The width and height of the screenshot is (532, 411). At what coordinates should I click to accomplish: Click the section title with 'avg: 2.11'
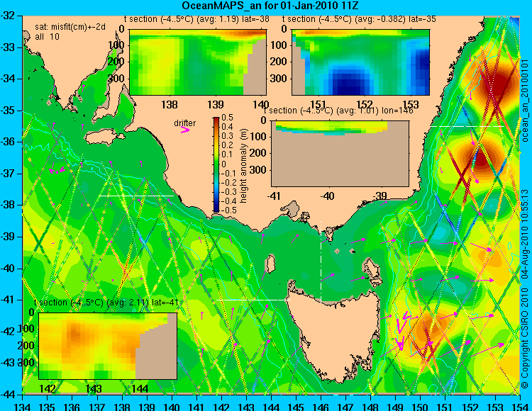(106, 303)
